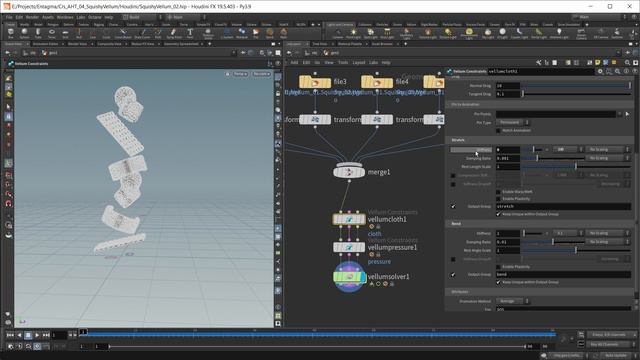Adjust Normal Drag slider
This screenshot has width=640, height=360.
point(576,86)
